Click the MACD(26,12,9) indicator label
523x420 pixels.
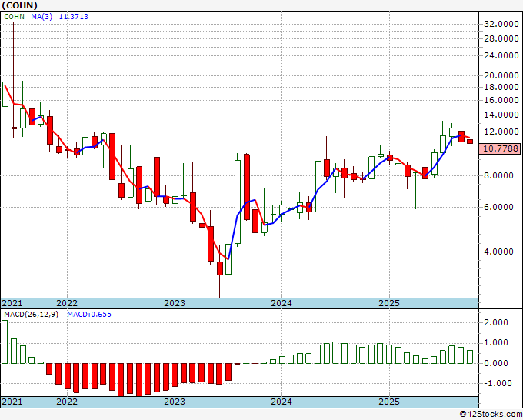click(x=31, y=315)
